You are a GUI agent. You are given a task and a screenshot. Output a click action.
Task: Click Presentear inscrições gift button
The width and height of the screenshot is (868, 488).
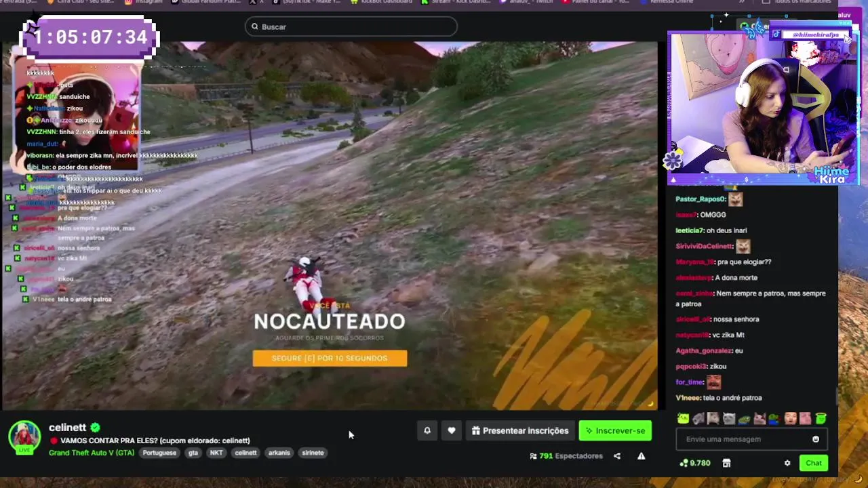(520, 430)
